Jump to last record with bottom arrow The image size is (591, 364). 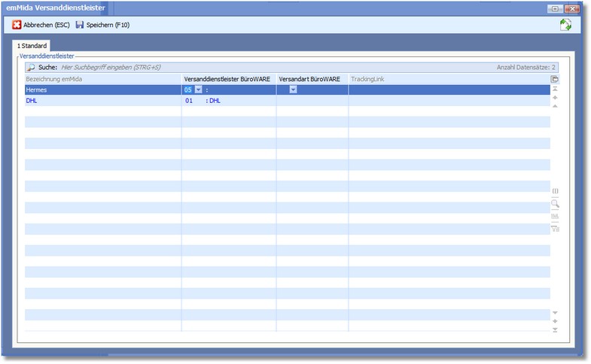point(555,329)
